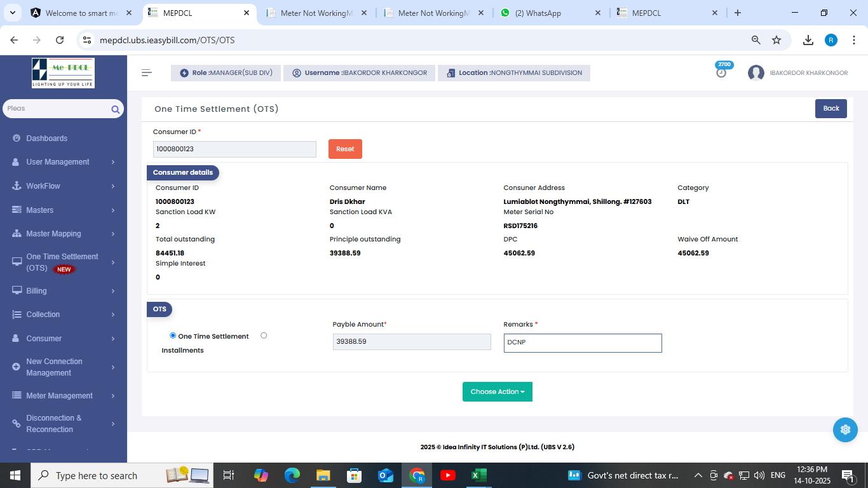Open the Collection sidebar menu

click(x=64, y=315)
